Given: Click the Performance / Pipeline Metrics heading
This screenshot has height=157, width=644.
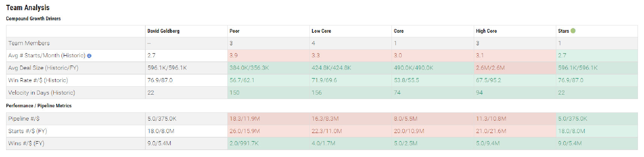Looking at the screenshot, I should coord(39,105).
